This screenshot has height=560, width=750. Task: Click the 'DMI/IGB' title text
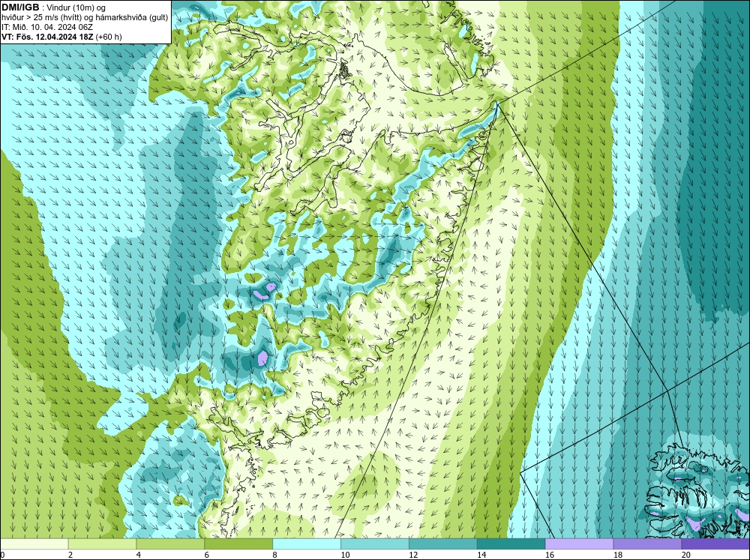click(20, 7)
